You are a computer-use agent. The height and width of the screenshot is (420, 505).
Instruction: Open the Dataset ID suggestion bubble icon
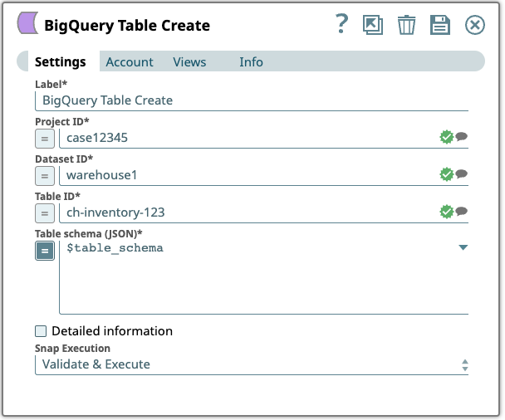(x=462, y=173)
